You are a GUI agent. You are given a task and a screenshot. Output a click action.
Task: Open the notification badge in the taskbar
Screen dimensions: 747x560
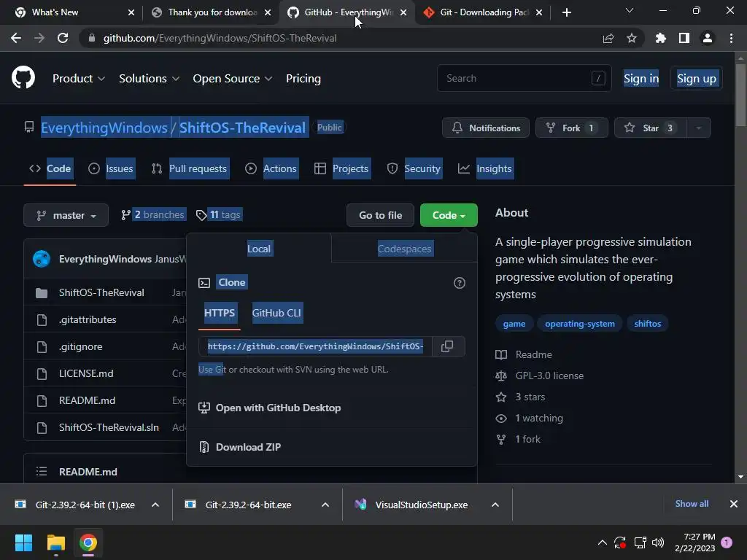[727, 542]
